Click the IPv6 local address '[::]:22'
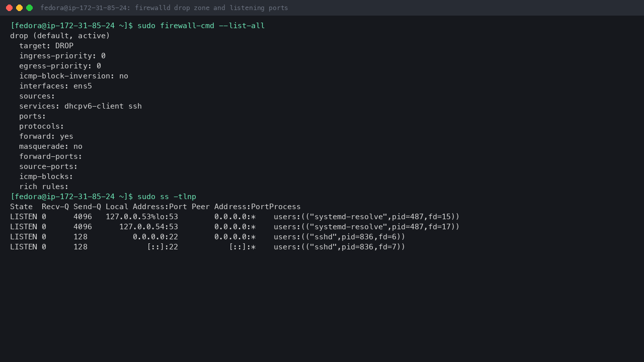Screen dimensions: 644x362 pos(163,247)
